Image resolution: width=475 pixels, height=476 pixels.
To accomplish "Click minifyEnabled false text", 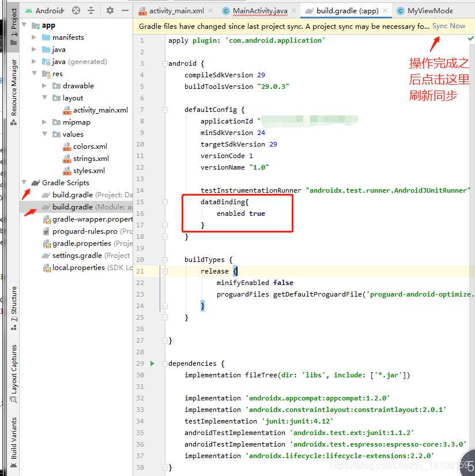I will point(255,283).
